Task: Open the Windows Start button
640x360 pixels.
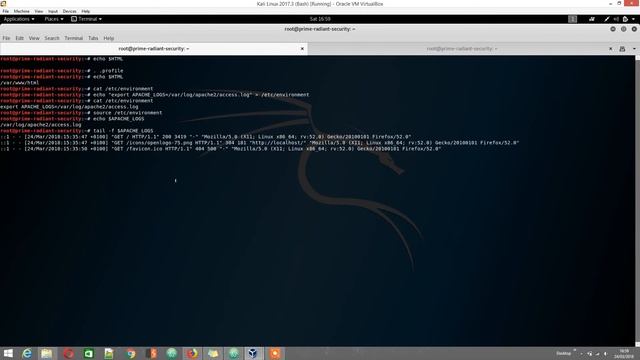Action: (x=8, y=353)
